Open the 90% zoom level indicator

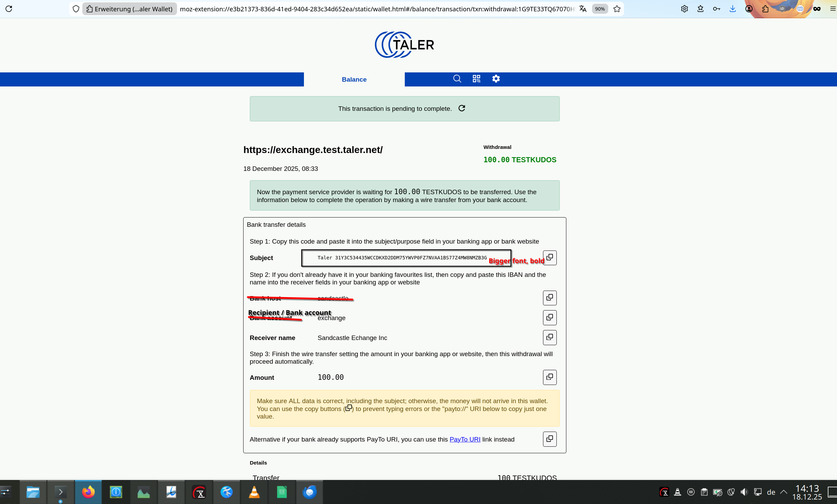(x=600, y=9)
